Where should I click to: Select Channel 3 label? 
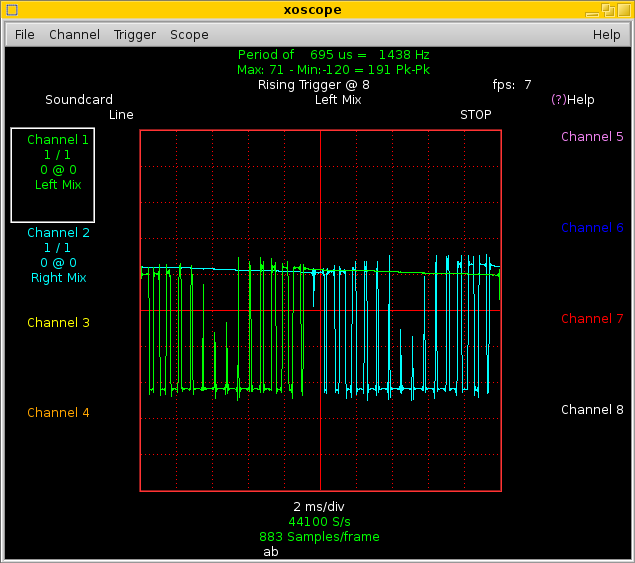coord(58,322)
